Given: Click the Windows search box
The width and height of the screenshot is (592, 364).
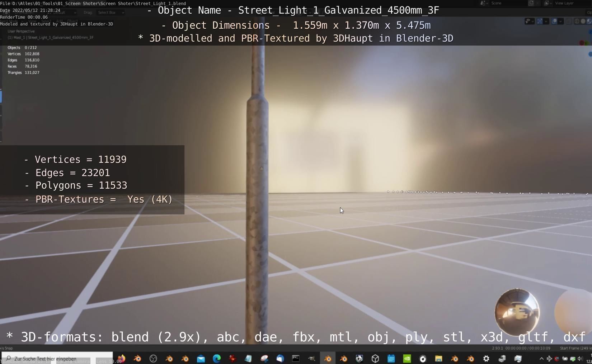Looking at the screenshot, I should click(57, 358).
